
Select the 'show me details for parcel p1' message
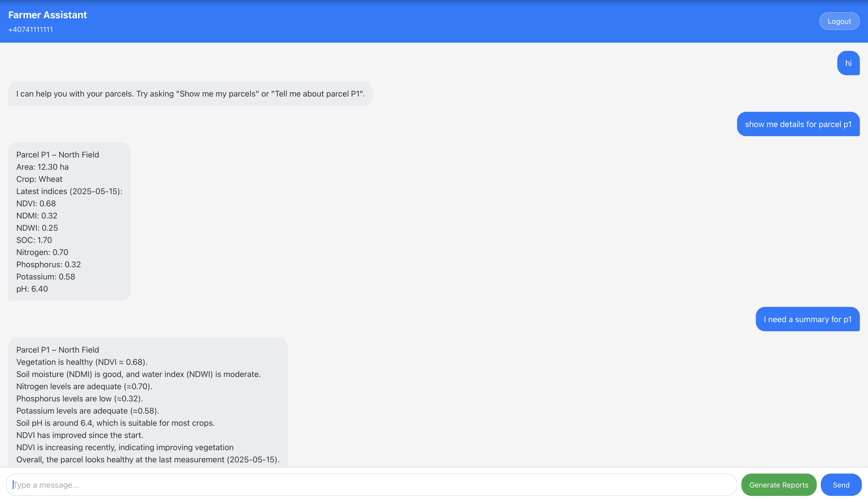coord(798,124)
